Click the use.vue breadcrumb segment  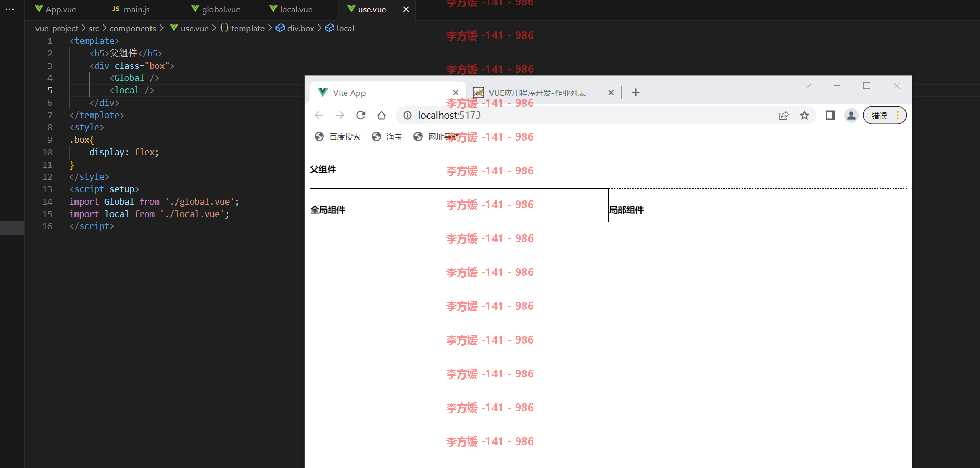click(189, 28)
